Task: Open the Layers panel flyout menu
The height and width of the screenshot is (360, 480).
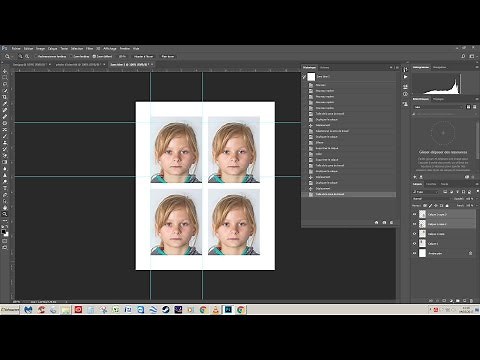Action: [477, 184]
